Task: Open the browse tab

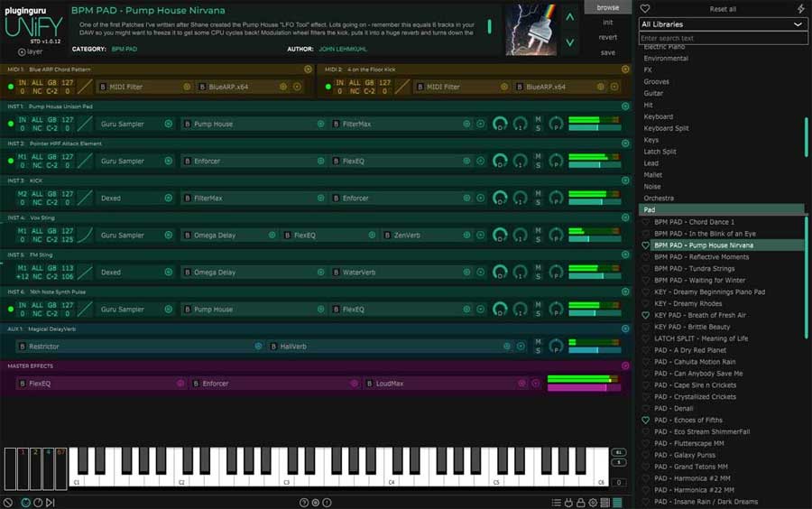Action: [x=608, y=7]
